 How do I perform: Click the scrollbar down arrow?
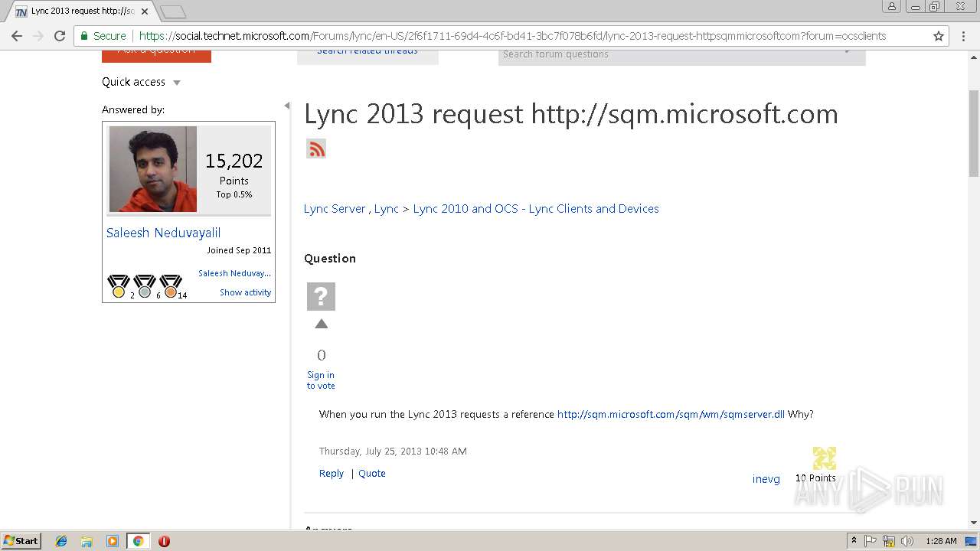click(x=974, y=523)
